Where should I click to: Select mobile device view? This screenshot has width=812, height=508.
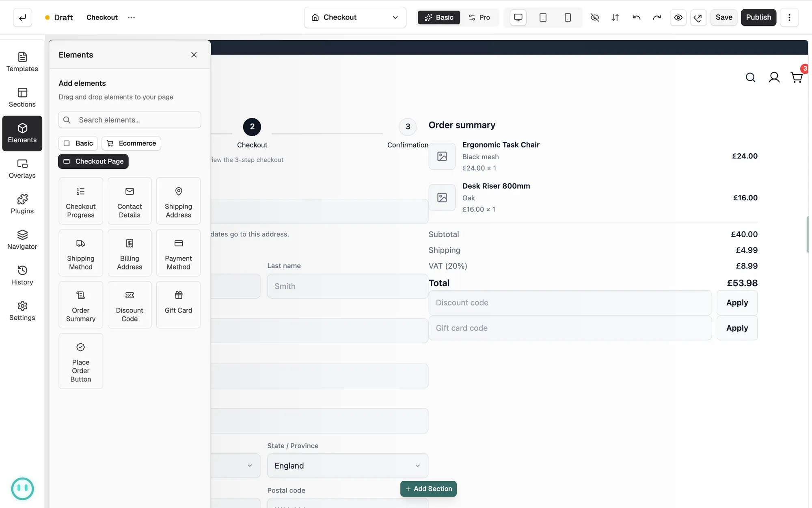click(x=568, y=17)
